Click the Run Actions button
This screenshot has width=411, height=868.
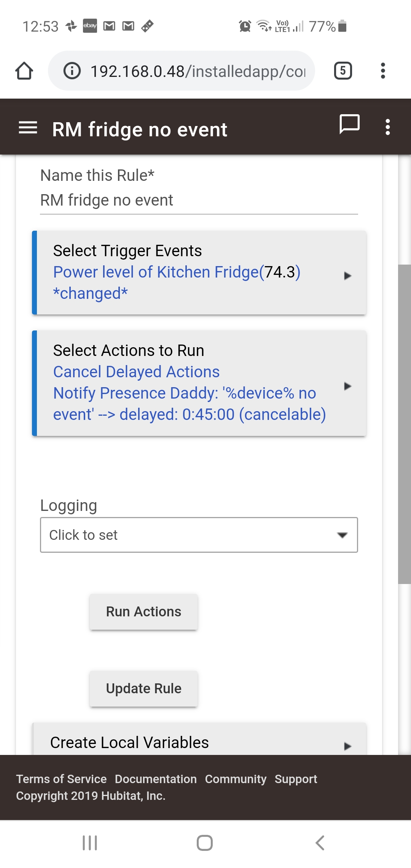tap(143, 612)
